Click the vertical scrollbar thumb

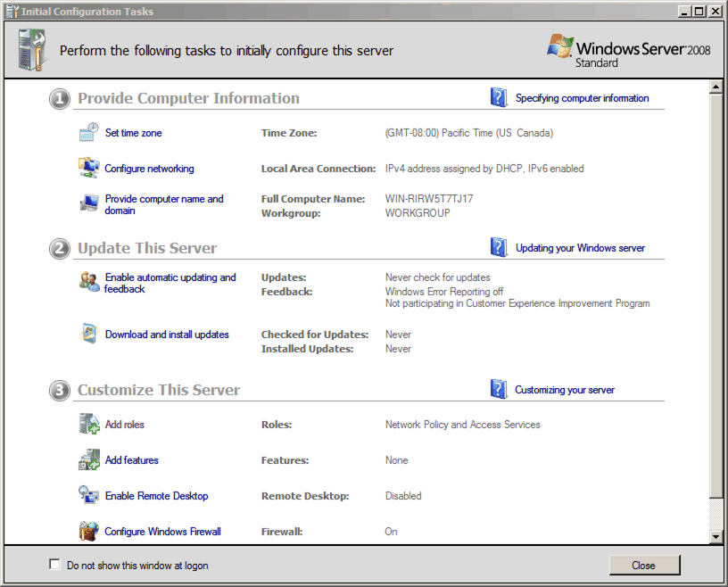[x=716, y=295]
